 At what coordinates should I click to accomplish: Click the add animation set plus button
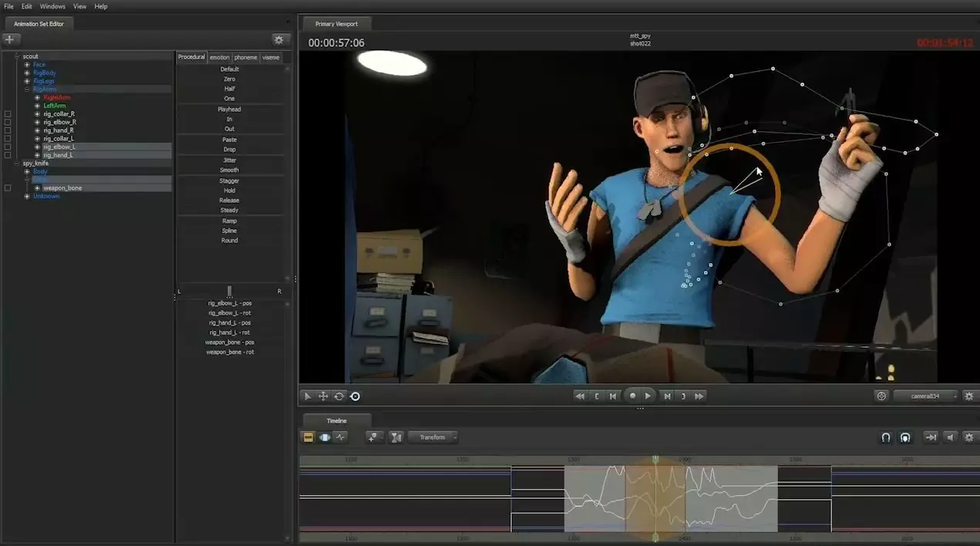(10, 39)
